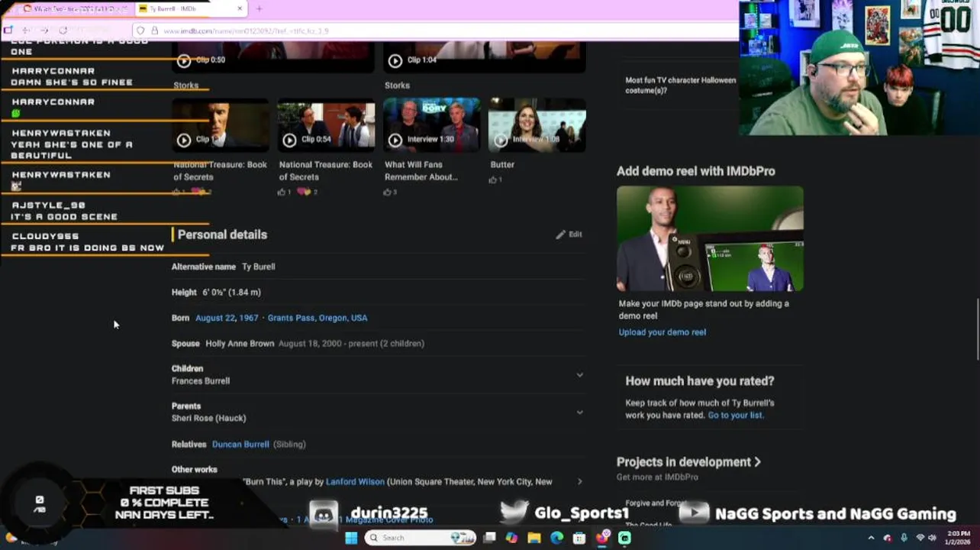Viewport: 980px width, 550px height.
Task: Open the clock showing 2:03 PM
Action: tap(958, 538)
